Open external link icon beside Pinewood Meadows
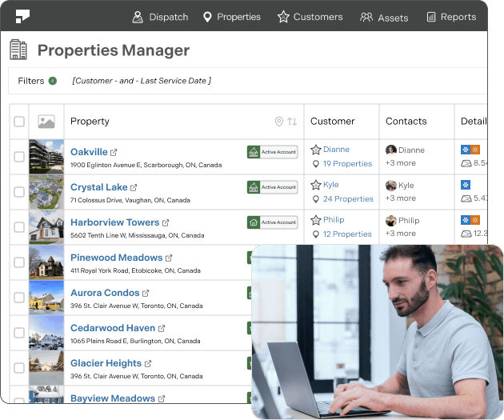Viewport: 504px width, 420px height. pyautogui.click(x=169, y=258)
